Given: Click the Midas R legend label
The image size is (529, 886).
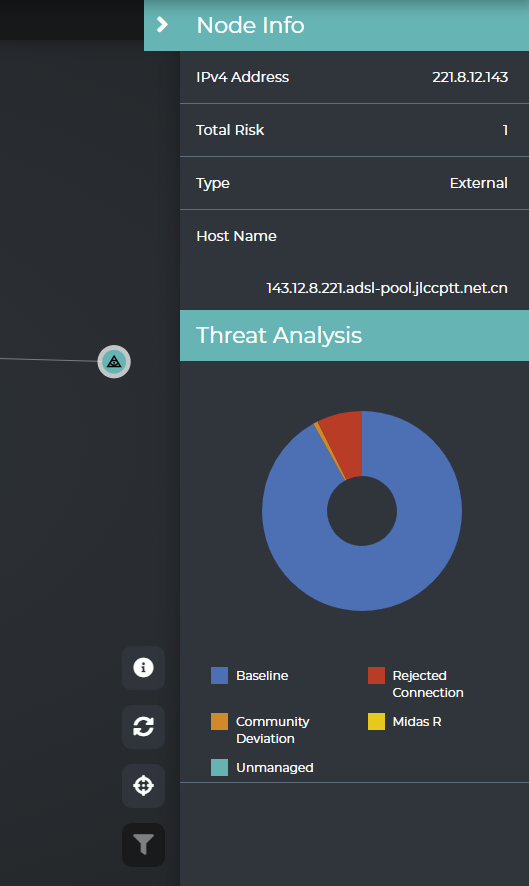Looking at the screenshot, I should click(417, 722).
